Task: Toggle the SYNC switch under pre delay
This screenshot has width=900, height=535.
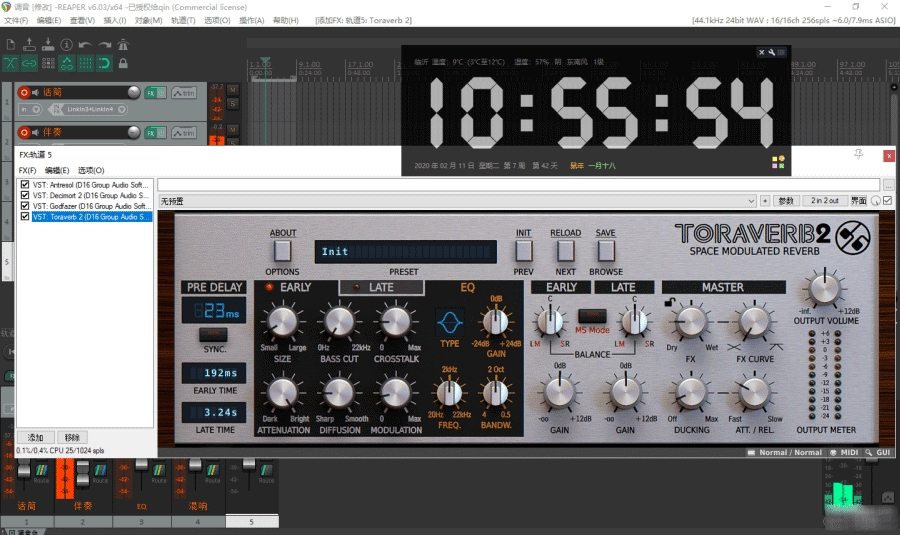Action: click(x=214, y=334)
